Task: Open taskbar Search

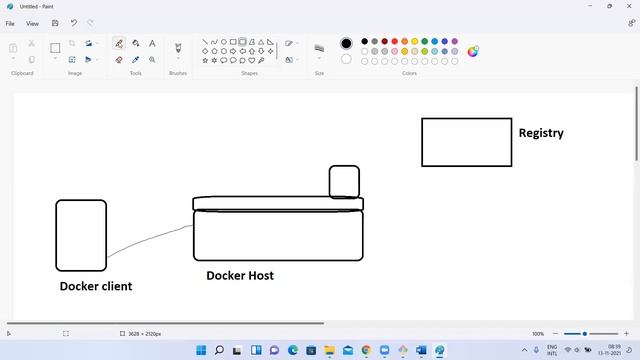Action: (x=219, y=350)
